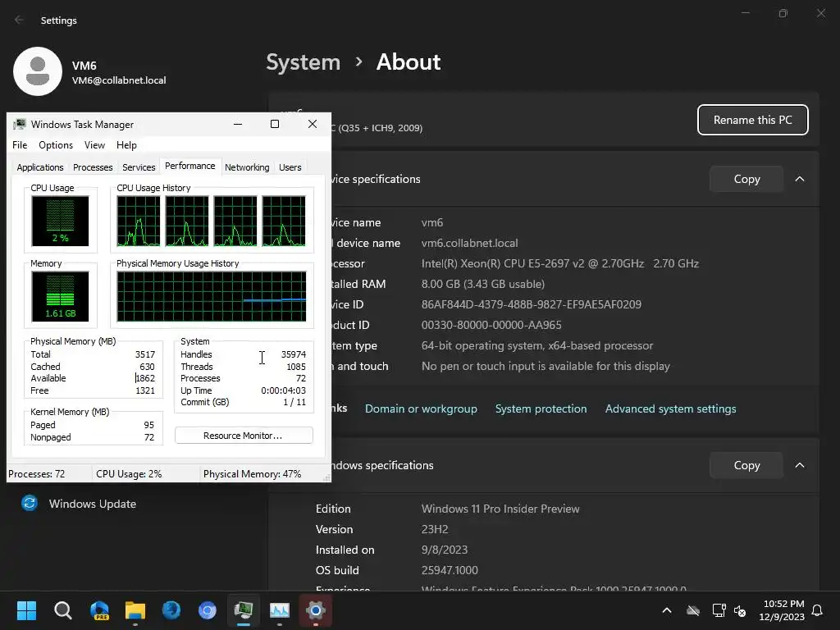Viewport: 840px width, 630px height.
Task: Click the vm6.collabnet.local device name value
Action: click(x=469, y=243)
